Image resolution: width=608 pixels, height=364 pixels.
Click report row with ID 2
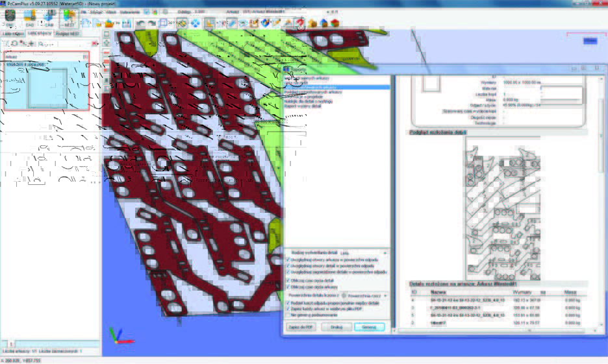point(496,323)
